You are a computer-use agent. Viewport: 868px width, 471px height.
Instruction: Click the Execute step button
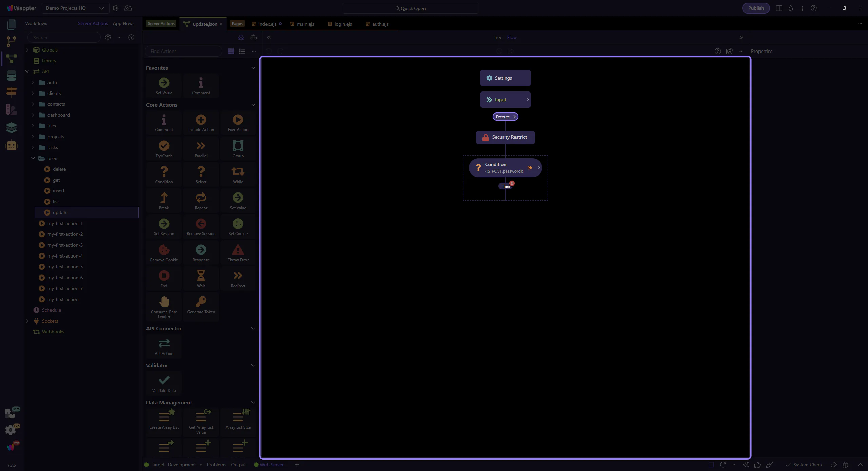505,117
